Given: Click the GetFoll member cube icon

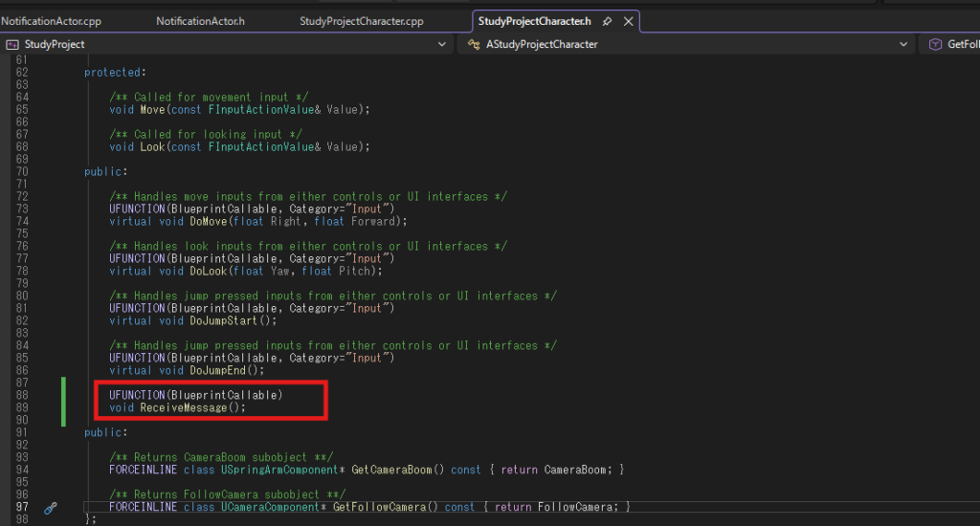Looking at the screenshot, I should (x=935, y=44).
